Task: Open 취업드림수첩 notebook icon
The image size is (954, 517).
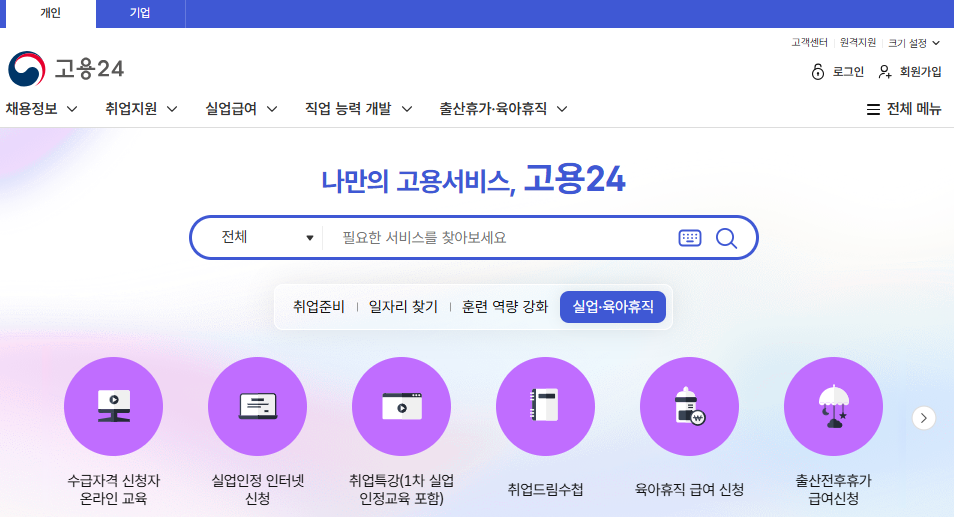Action: pos(545,406)
